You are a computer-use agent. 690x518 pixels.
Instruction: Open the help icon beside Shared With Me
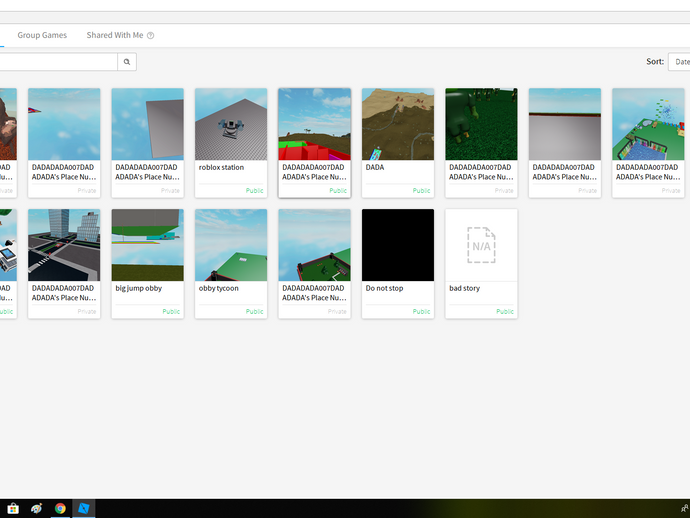(x=150, y=36)
